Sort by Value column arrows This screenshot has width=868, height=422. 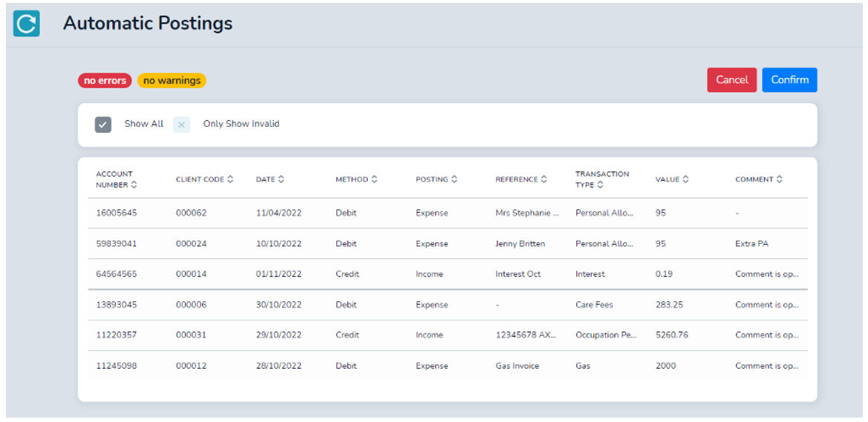coord(685,179)
